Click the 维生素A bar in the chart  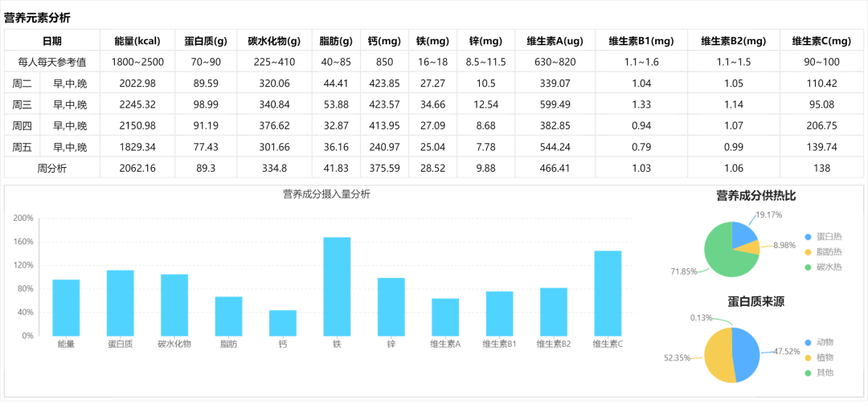tap(445, 317)
